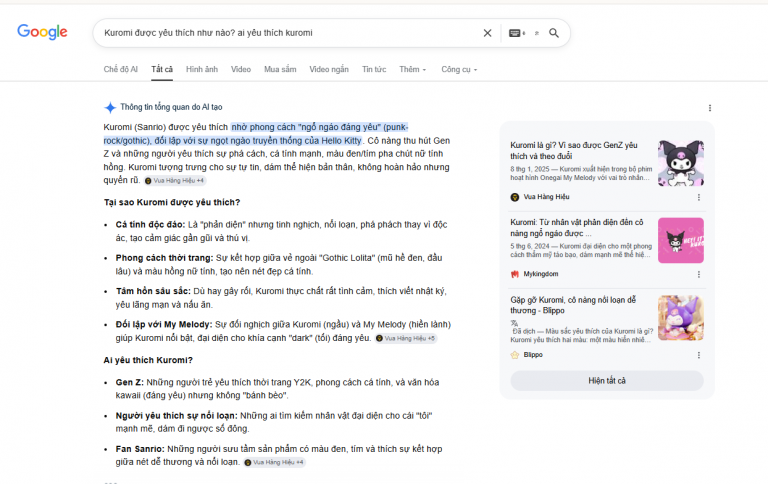The image size is (768, 484).
Task: Open the Google logo homepage link
Action: (x=42, y=32)
